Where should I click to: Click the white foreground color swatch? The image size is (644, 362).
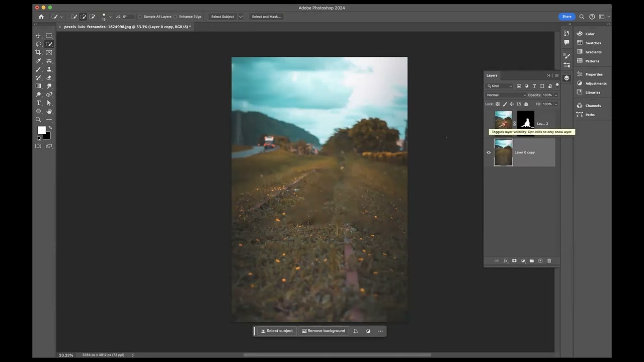click(42, 130)
